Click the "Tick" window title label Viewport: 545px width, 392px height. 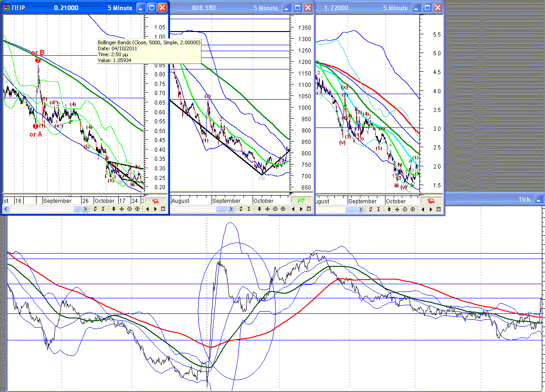(x=524, y=199)
